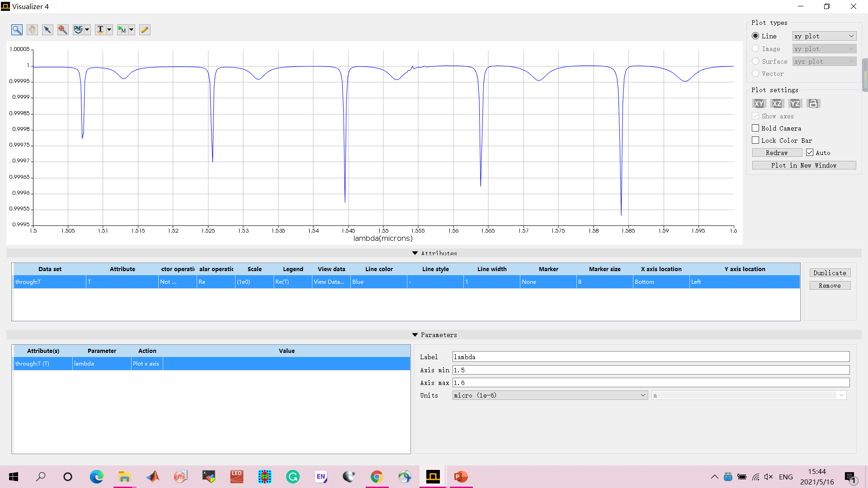Open the Units micro (1e-6) dropdown
This screenshot has width=868, height=488.
pos(550,395)
